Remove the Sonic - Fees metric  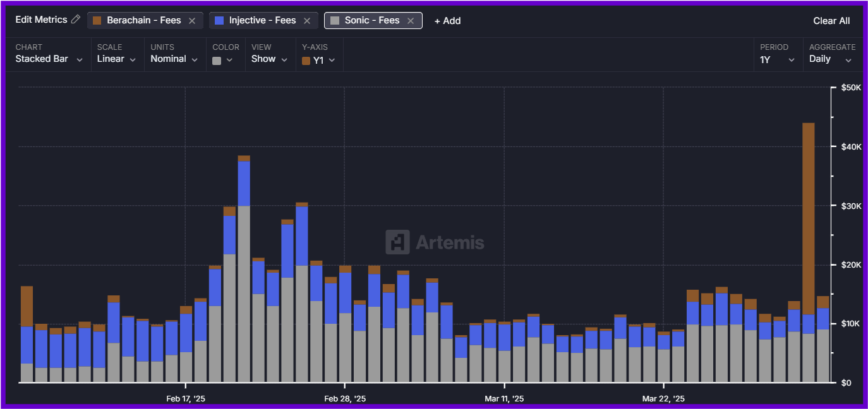(411, 21)
